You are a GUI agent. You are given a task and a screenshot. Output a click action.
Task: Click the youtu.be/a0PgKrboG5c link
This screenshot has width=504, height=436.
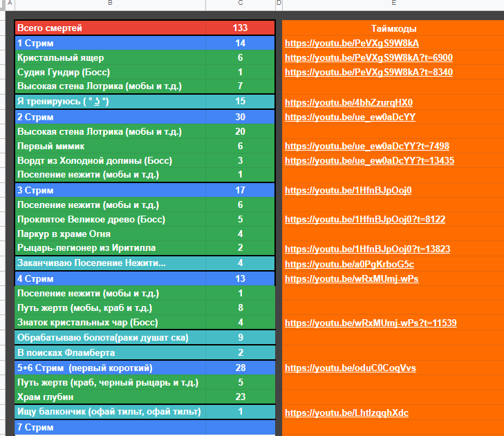tap(349, 264)
